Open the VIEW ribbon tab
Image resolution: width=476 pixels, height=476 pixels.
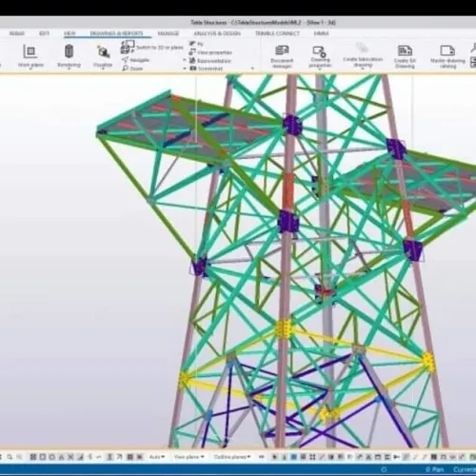[x=69, y=33]
